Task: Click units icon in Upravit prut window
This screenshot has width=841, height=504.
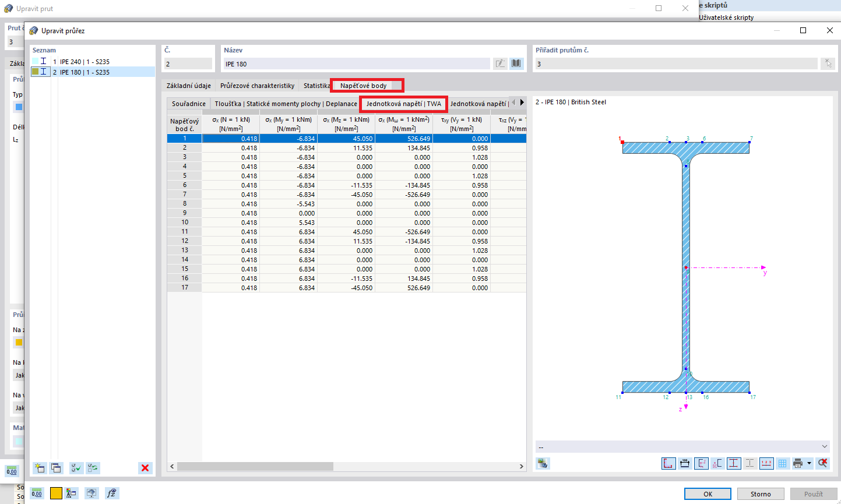Action: [x=12, y=471]
